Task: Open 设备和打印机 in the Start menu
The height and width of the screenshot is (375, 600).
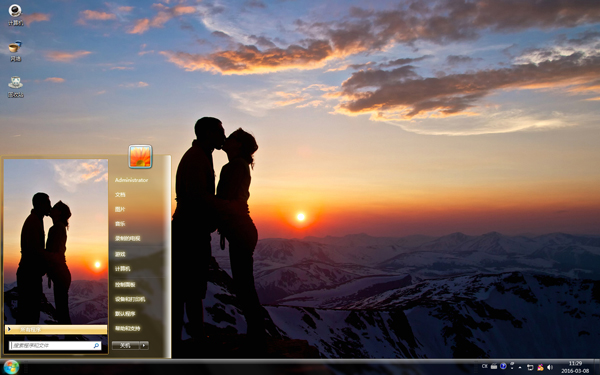Action: [130, 299]
